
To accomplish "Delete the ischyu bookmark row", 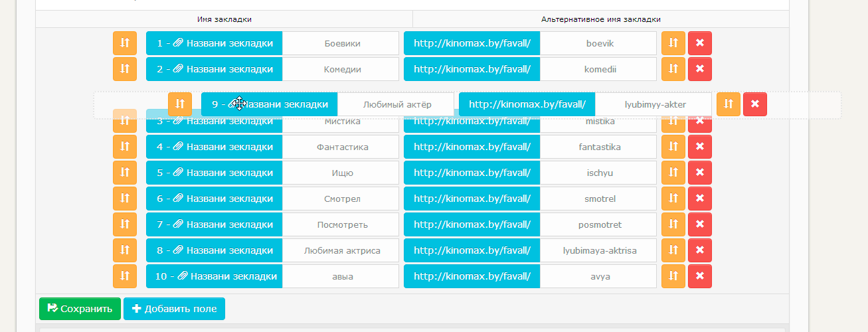I will (x=699, y=173).
